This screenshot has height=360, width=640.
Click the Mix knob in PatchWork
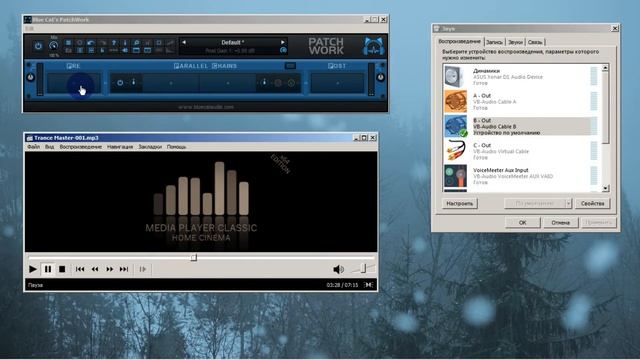(53, 46)
